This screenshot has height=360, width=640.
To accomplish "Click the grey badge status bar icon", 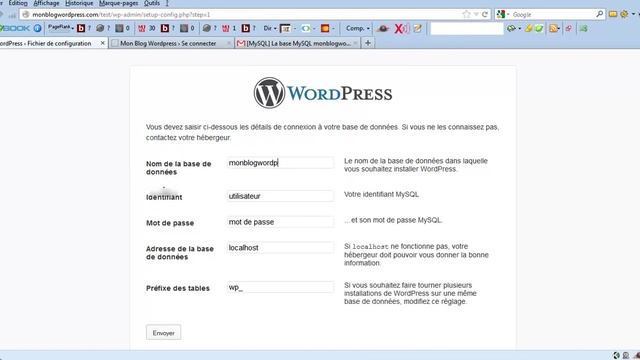I will (x=626, y=355).
